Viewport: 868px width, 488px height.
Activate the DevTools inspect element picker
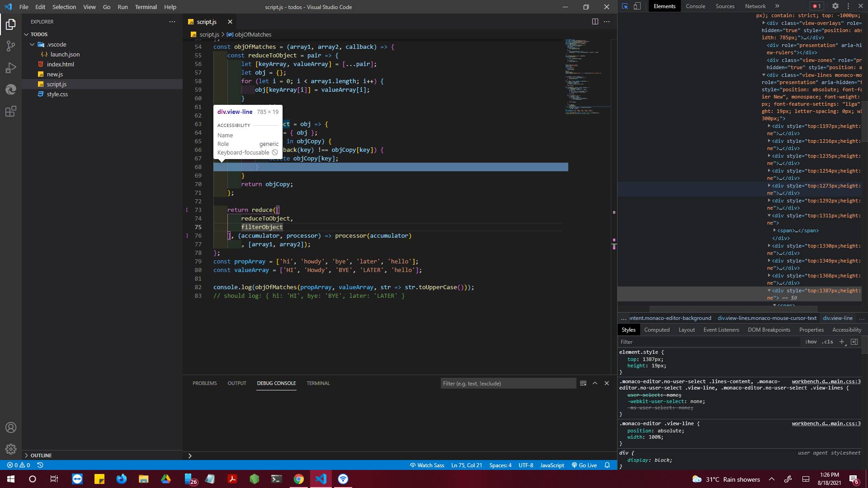(625, 6)
